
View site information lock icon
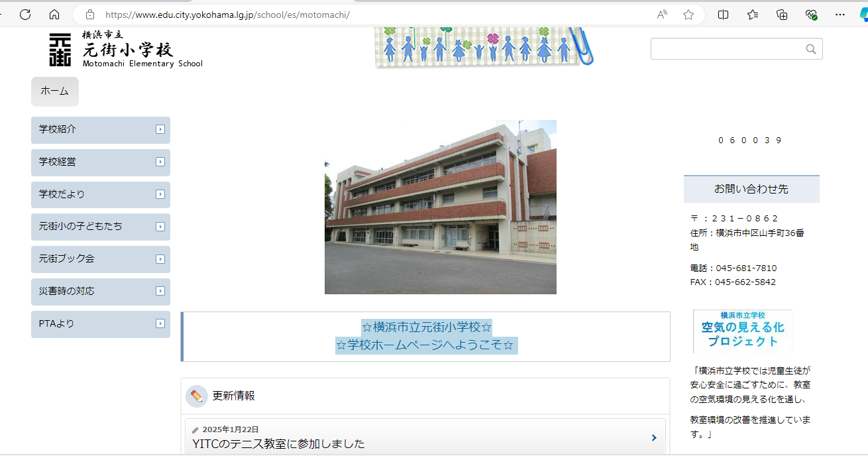(x=90, y=14)
